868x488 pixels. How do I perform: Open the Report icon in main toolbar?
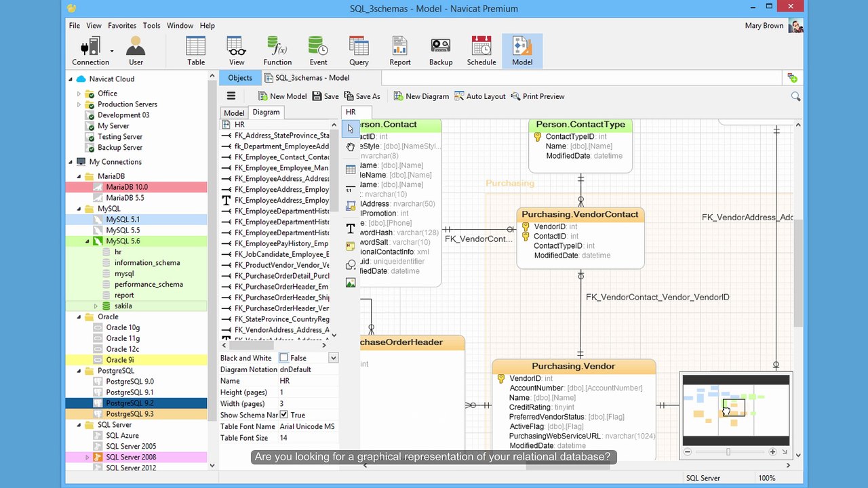click(399, 51)
